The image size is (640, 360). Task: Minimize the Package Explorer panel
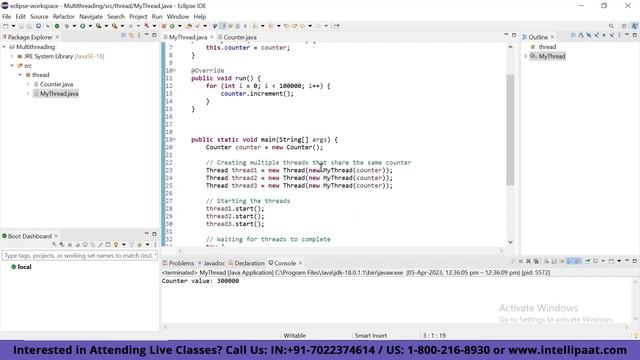tap(147, 36)
